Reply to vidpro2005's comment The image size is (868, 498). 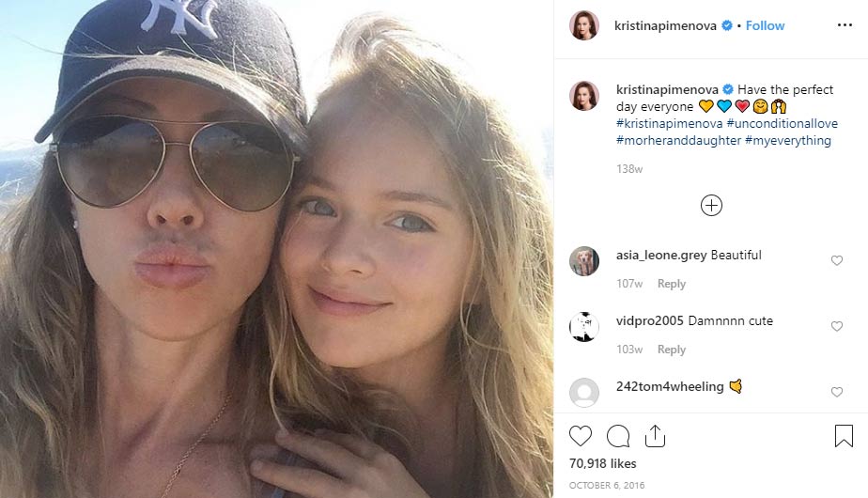pos(671,350)
